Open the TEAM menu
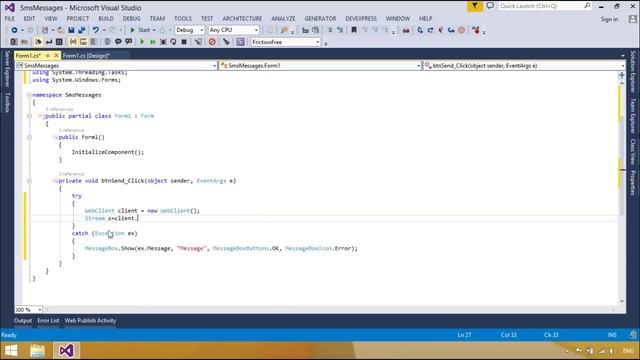The height and width of the screenshot is (360, 640). point(157,19)
